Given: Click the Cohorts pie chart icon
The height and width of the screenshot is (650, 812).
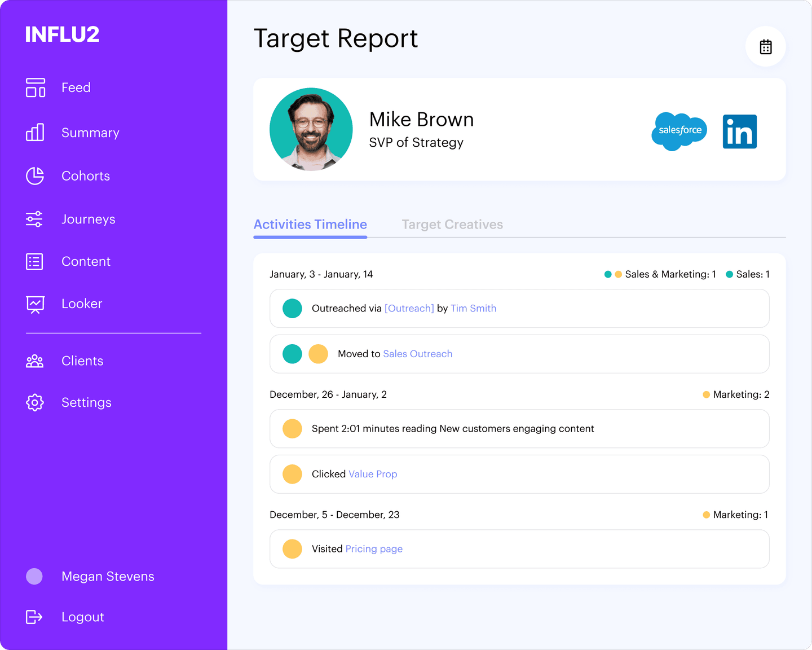Looking at the screenshot, I should 35,176.
